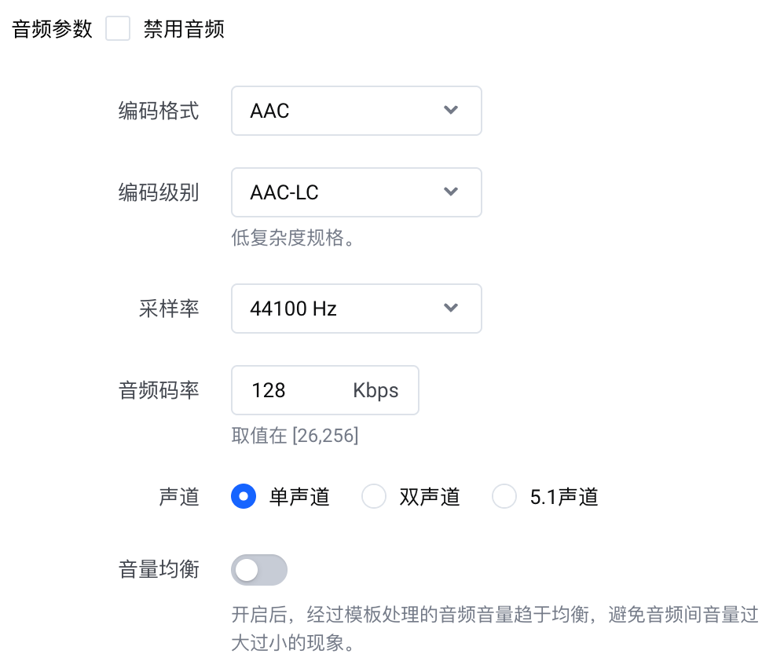
Task: Enable the 音量均衡 toggle switch
Action: tap(259, 570)
